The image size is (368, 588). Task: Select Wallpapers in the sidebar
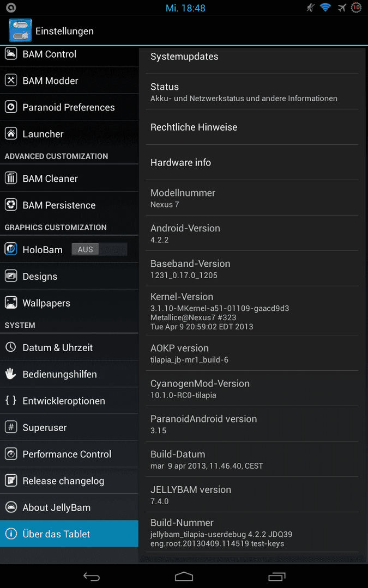coord(69,303)
